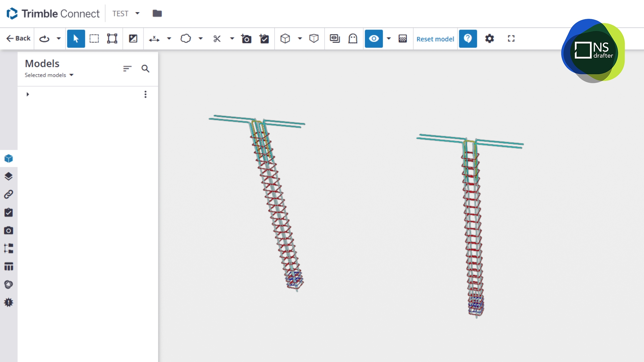Toggle visibility with the eye icon

(x=374, y=39)
